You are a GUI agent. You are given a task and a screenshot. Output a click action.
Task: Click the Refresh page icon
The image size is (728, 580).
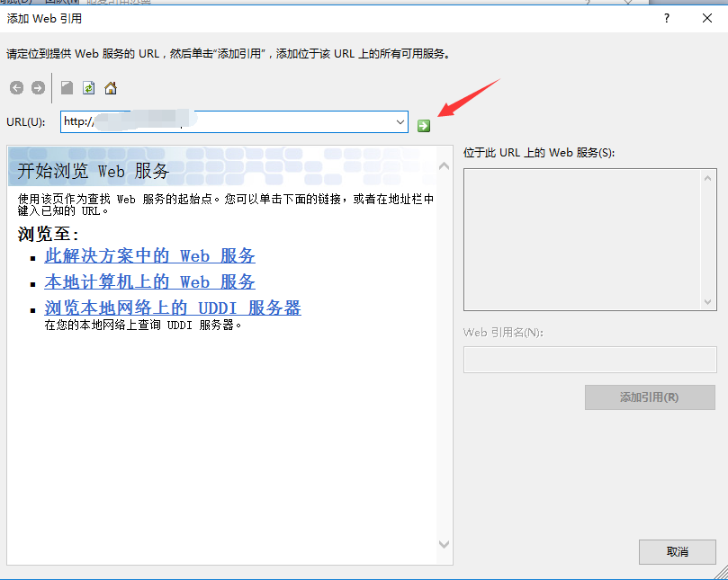[88, 87]
